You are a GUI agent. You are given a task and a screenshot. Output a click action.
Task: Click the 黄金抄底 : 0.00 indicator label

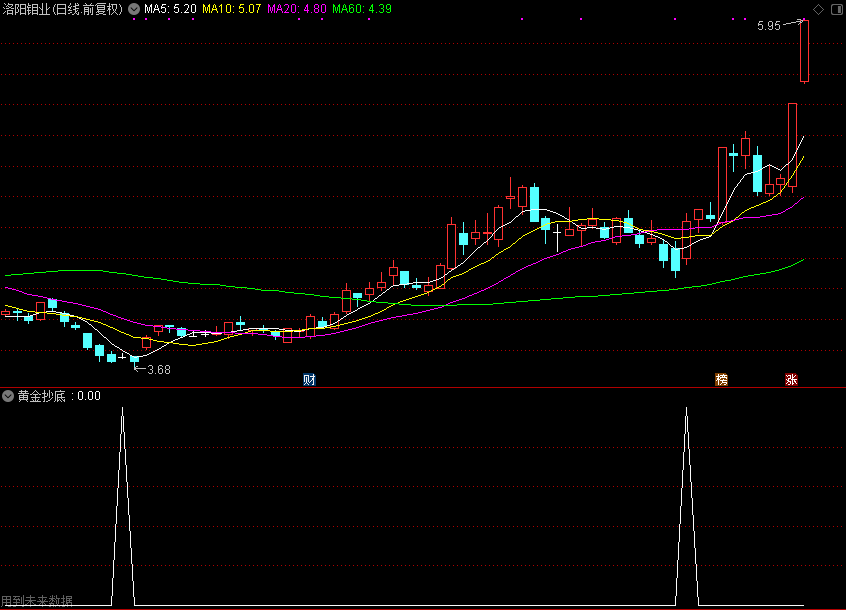click(x=59, y=396)
